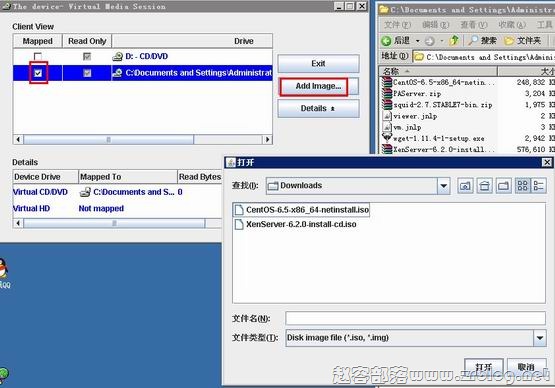This screenshot has height=388, width=555.
Task: Select PAServer.zip in Explorer
Action: click(x=412, y=94)
